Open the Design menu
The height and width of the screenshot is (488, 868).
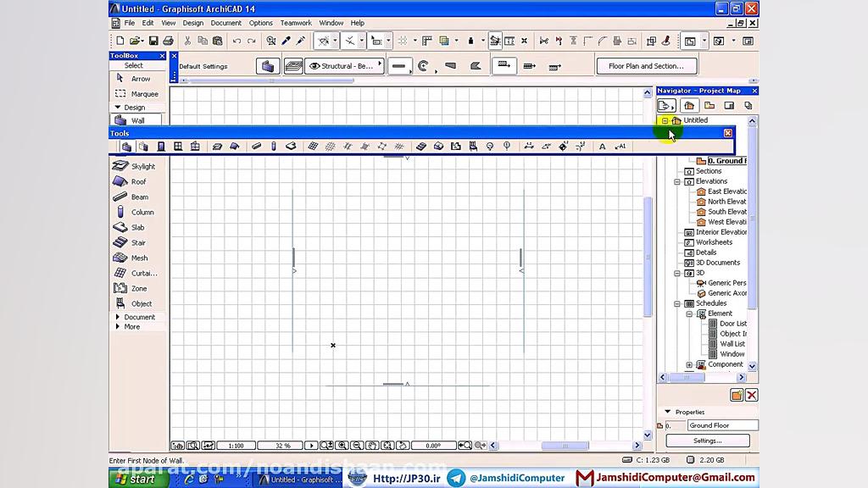(192, 23)
